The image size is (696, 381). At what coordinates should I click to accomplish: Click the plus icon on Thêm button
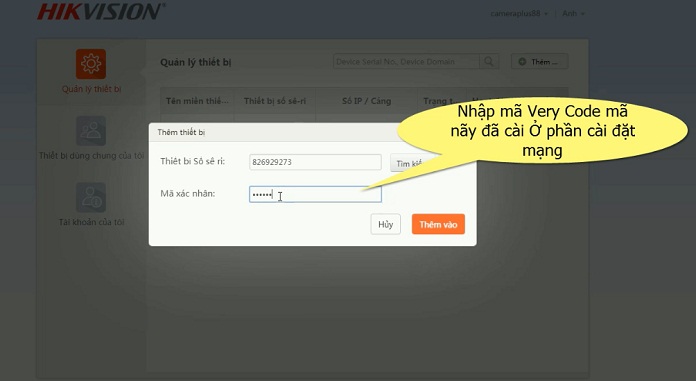522,62
